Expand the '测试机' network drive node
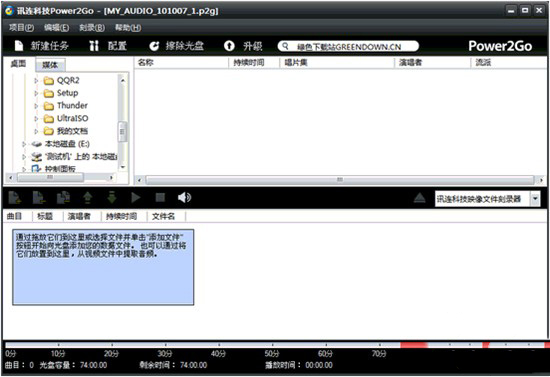This screenshot has width=550, height=377. click(24, 157)
